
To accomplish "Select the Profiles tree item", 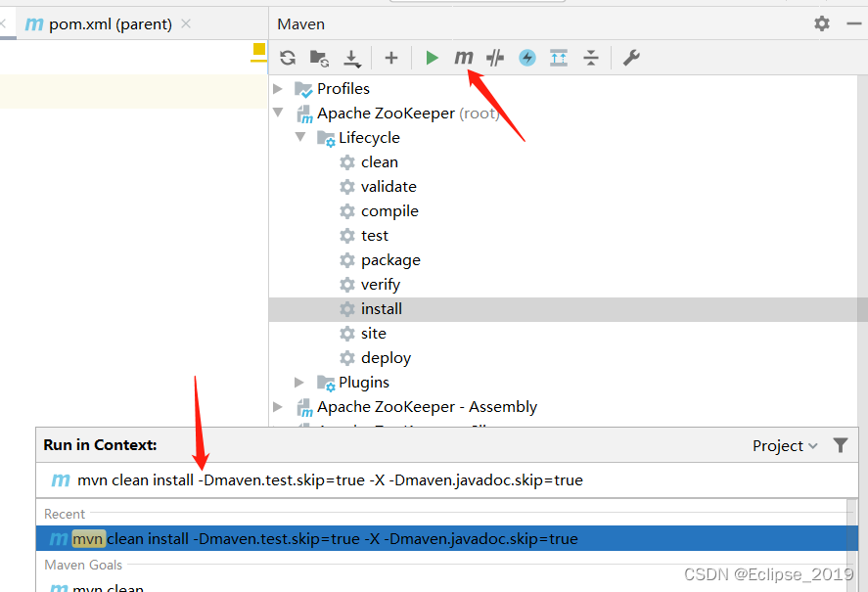I will 343,89.
